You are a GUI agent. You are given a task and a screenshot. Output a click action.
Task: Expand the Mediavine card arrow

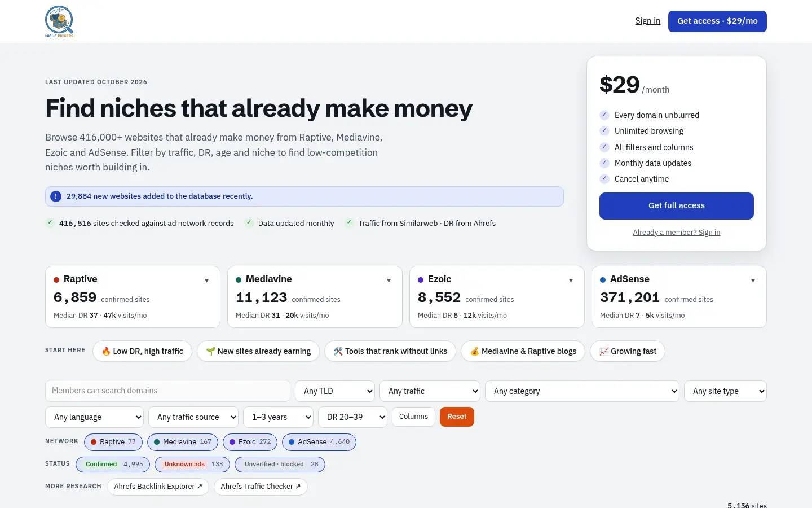pyautogui.click(x=389, y=281)
